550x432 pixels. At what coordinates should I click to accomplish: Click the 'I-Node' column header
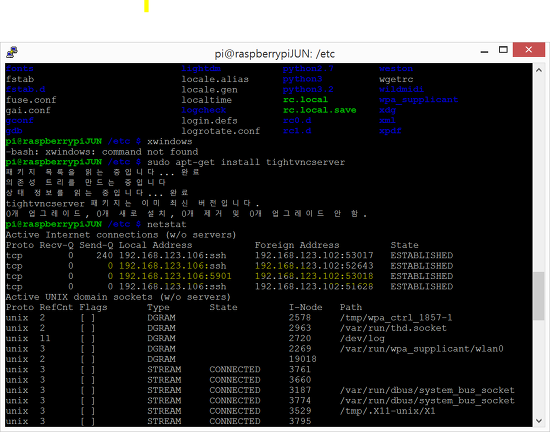[x=306, y=308]
